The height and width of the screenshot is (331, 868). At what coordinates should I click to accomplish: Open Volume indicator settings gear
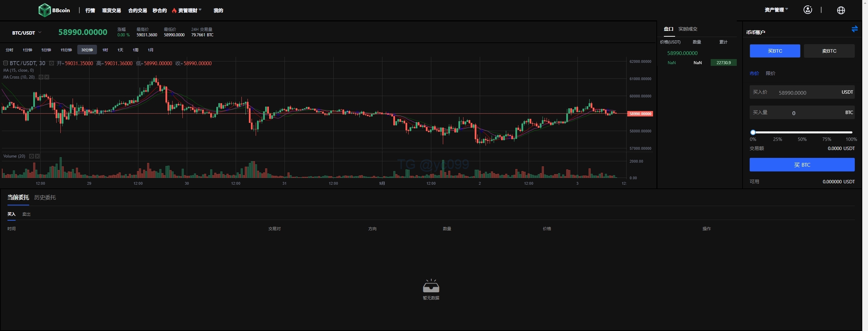pos(32,156)
